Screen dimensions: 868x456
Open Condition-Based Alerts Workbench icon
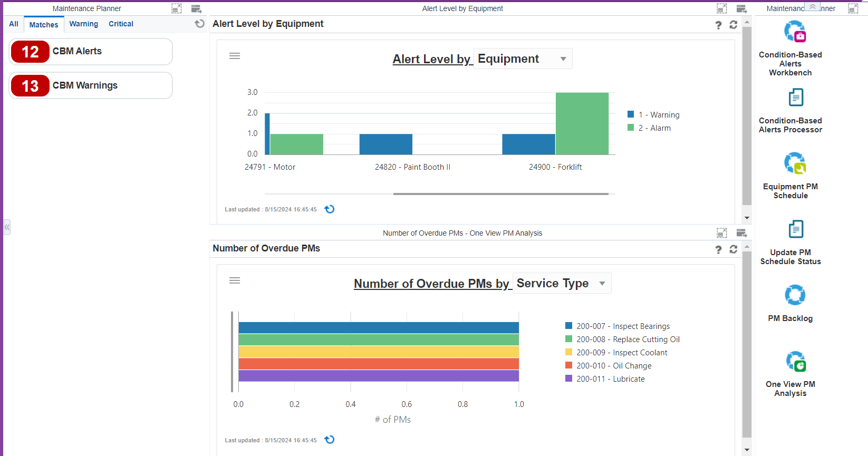pyautogui.click(x=794, y=32)
